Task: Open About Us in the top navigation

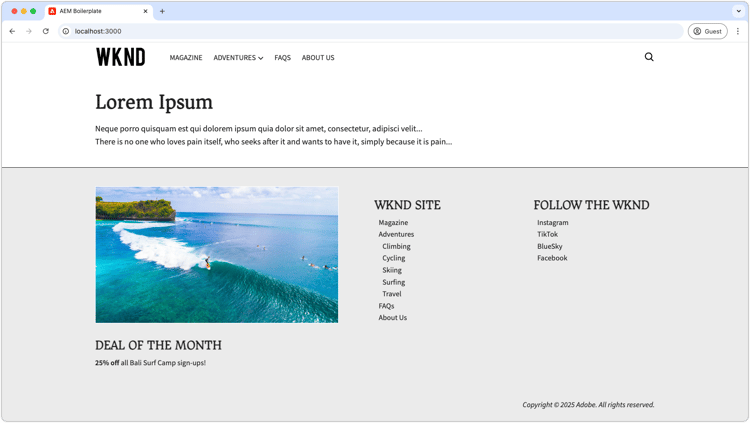Action: tap(318, 57)
